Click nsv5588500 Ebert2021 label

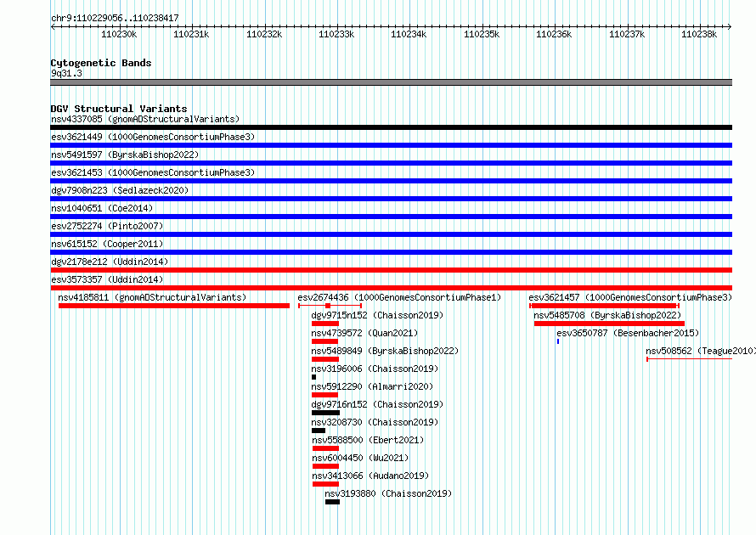click(x=368, y=440)
